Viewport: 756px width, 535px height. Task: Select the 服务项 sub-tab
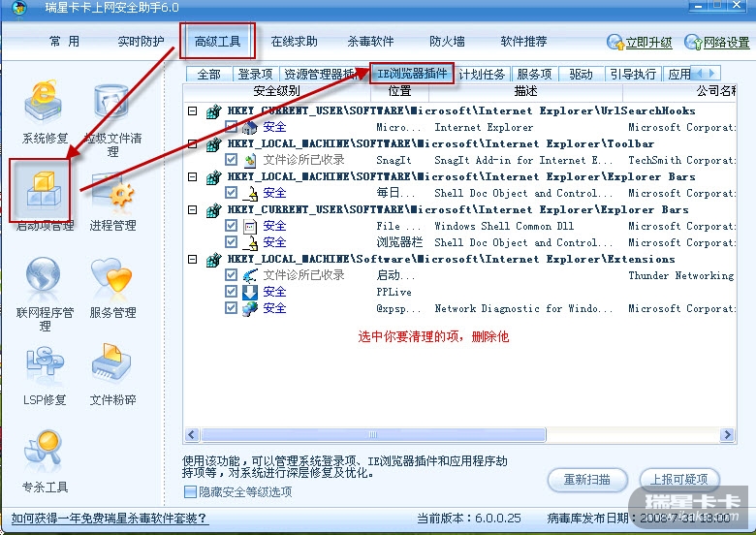point(534,75)
